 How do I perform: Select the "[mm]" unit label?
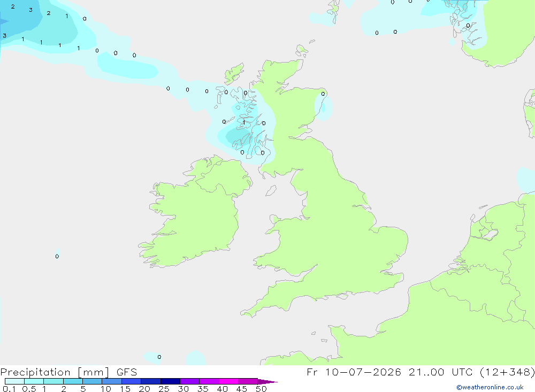click(94, 372)
